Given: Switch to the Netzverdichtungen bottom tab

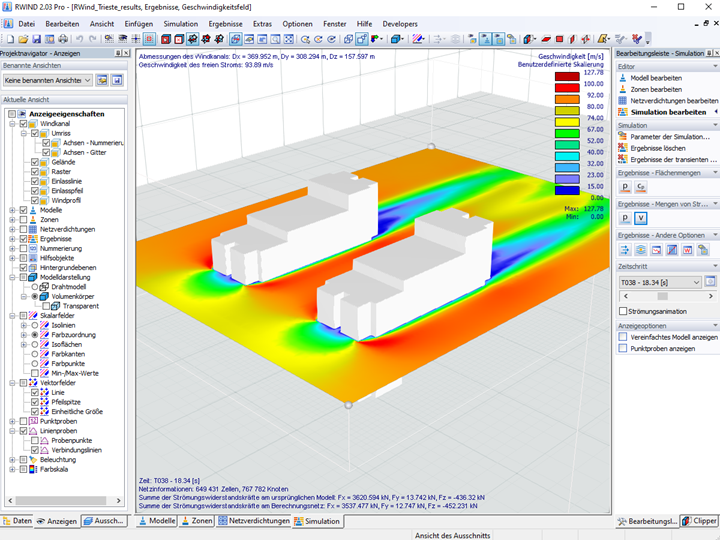Looking at the screenshot, I should point(254,521).
